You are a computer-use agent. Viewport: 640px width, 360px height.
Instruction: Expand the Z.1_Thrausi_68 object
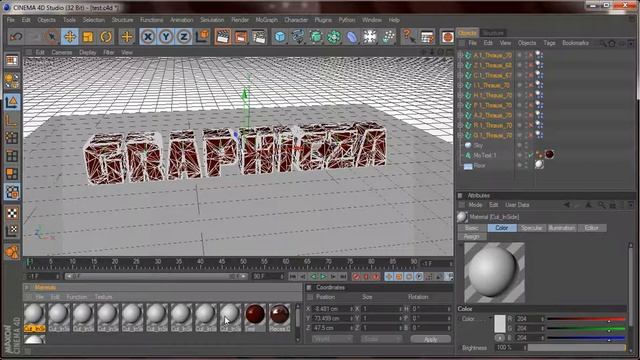[x=460, y=65]
